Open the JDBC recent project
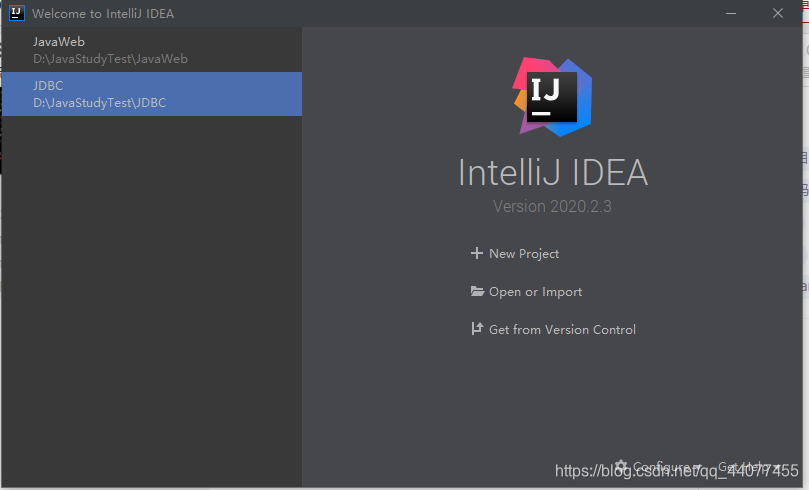Screen dimensions: 809x490 tap(152, 94)
